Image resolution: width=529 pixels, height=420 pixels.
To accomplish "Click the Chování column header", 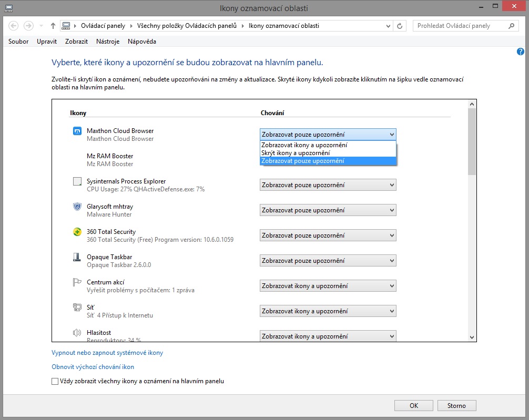I will pos(272,113).
